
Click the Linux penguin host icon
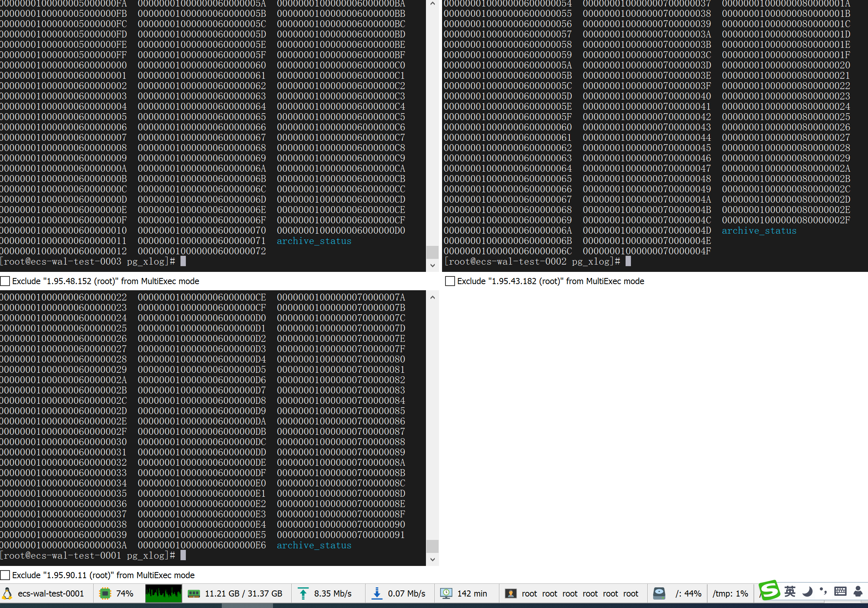7,593
